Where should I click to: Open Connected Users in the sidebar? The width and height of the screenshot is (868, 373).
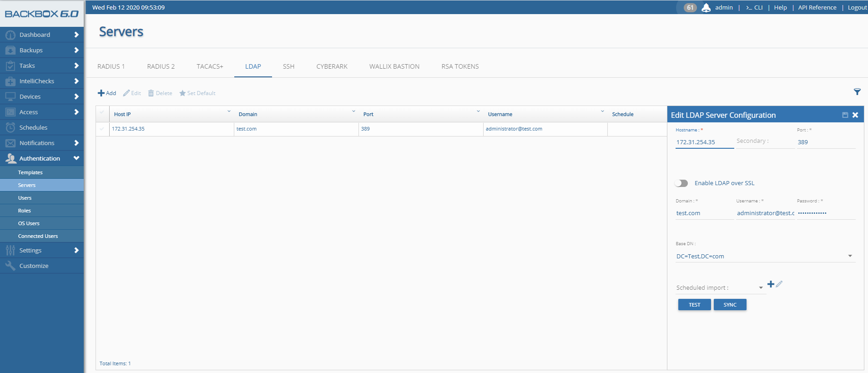tap(38, 236)
